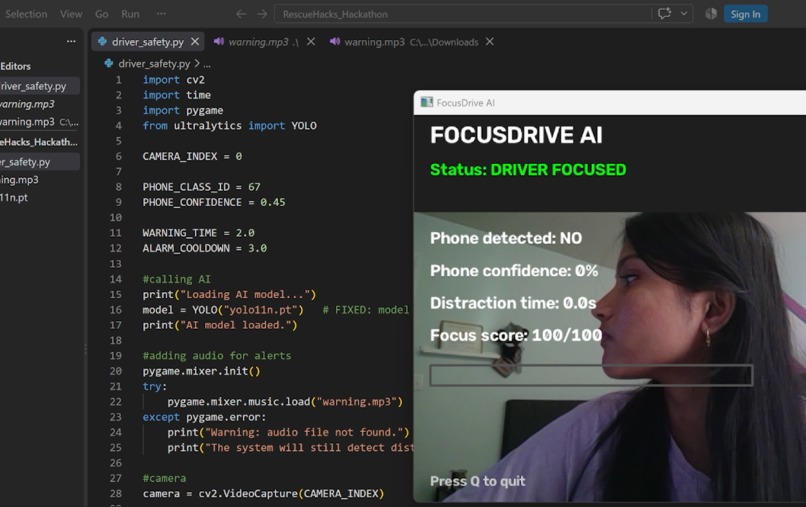
Task: Click Python icon on driver_safety.py tab
Action: click(x=102, y=42)
